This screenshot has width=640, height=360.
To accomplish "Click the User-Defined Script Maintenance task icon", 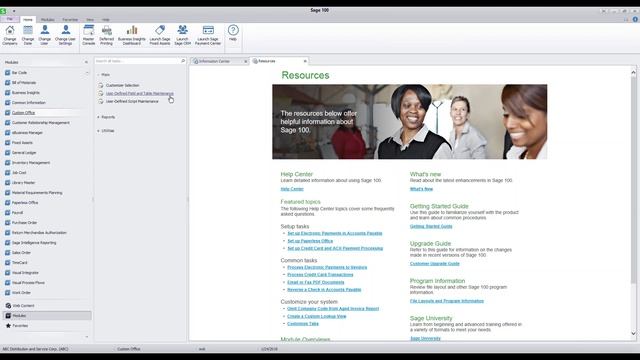I will pos(101,101).
